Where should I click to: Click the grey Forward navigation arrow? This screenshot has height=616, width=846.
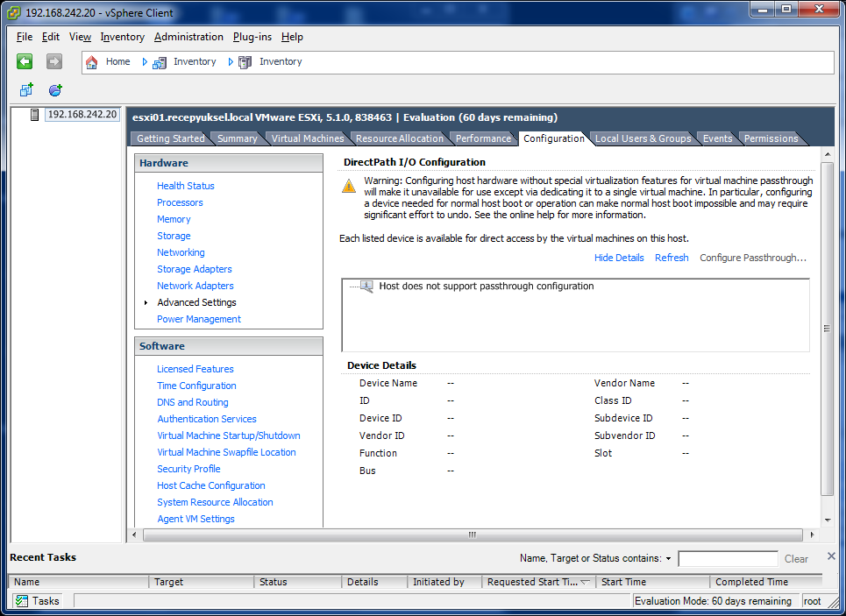(54, 61)
